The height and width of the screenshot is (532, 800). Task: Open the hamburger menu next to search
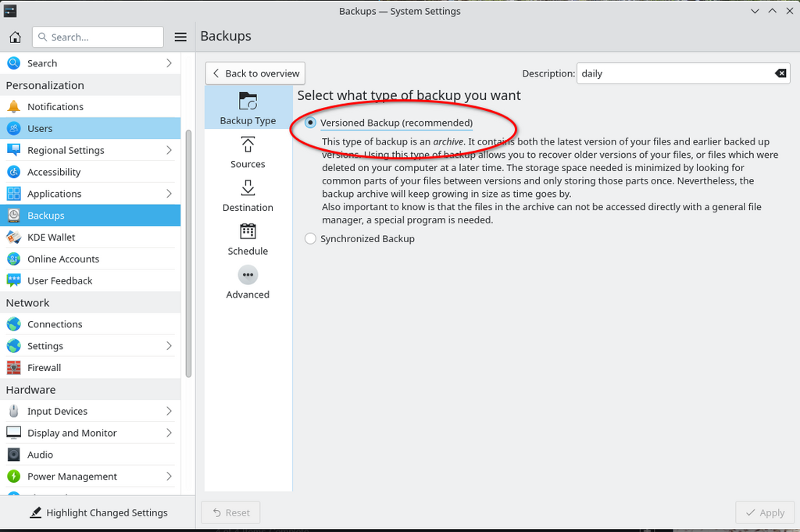(180, 37)
